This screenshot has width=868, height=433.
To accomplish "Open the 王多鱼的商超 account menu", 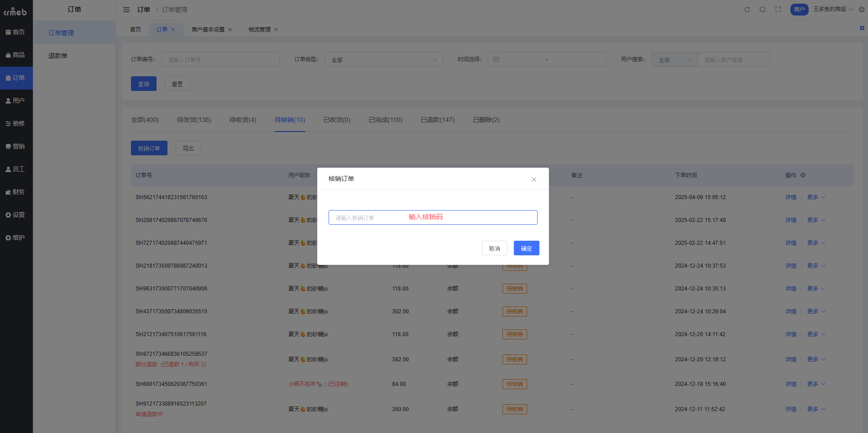I will tap(832, 10).
